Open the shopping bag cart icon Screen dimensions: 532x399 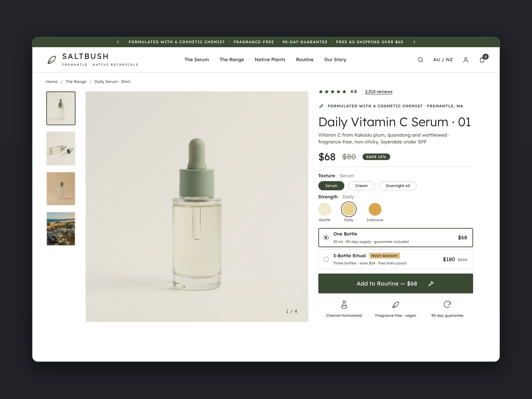pos(482,60)
